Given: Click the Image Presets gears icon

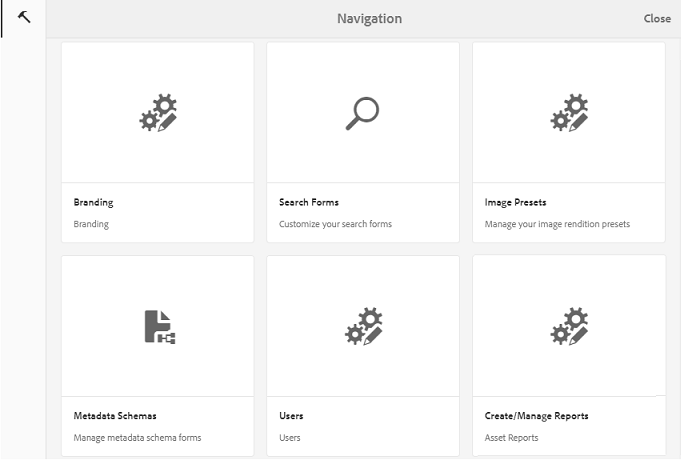Looking at the screenshot, I should click(569, 113).
